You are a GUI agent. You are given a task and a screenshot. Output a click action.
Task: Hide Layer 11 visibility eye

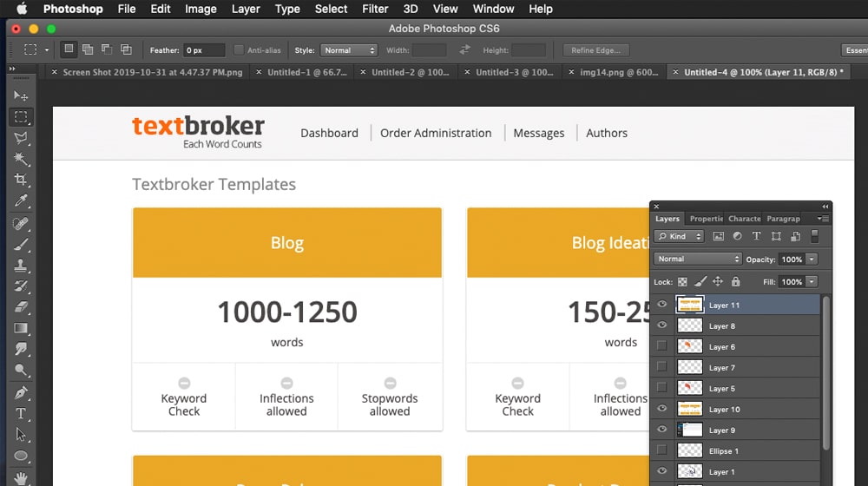[661, 305]
